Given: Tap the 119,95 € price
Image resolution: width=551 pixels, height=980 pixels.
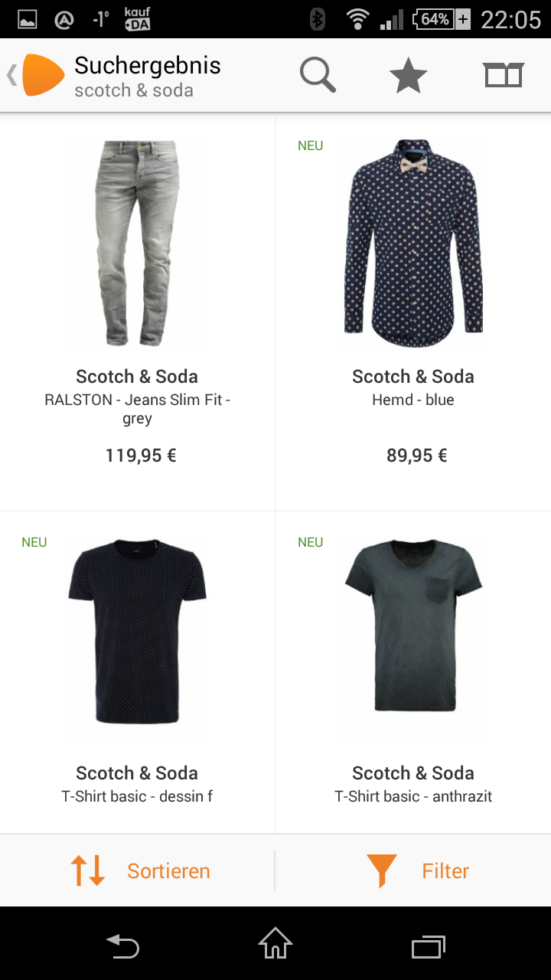Looking at the screenshot, I should pos(141,456).
